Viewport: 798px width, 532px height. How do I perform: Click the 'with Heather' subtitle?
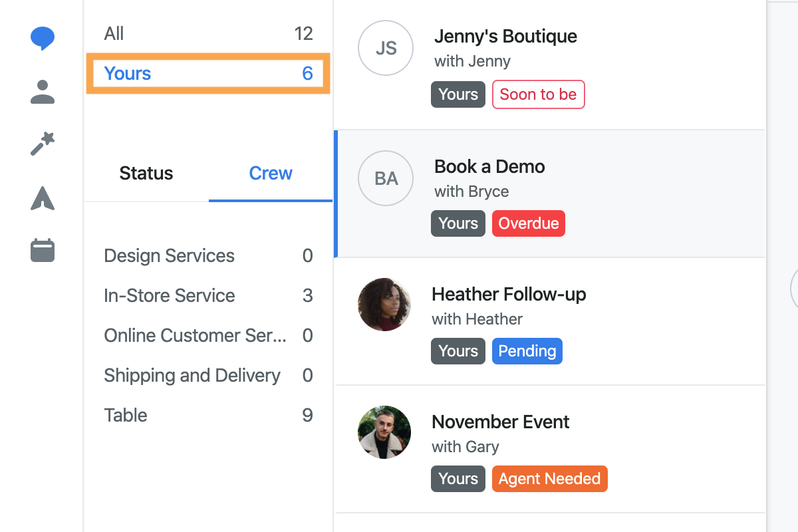pos(477,319)
